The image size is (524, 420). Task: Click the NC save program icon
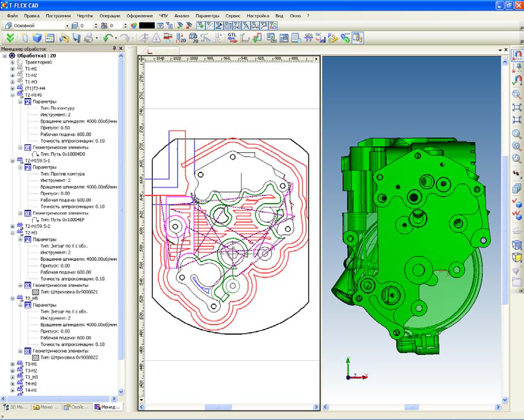[320, 38]
